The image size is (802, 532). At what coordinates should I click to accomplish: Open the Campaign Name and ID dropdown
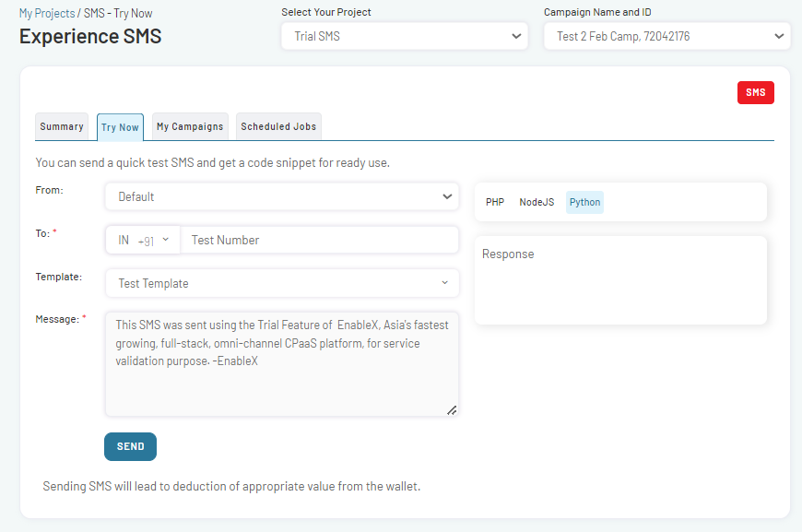[666, 36]
